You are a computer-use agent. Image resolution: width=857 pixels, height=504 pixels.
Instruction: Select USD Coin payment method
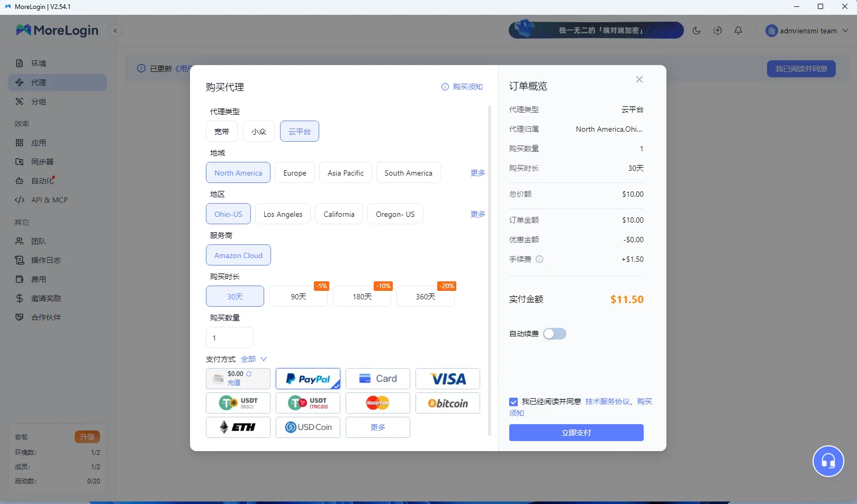coord(308,427)
